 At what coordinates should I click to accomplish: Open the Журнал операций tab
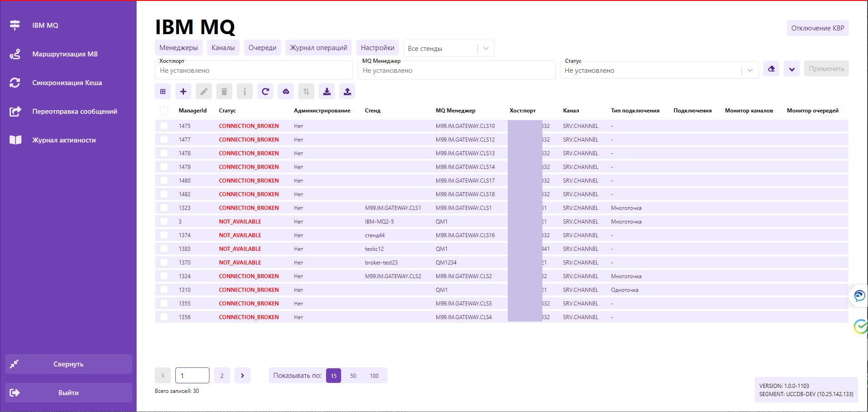(318, 48)
